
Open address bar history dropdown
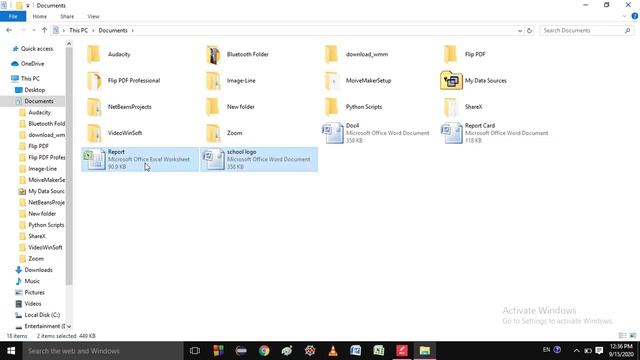[520, 31]
